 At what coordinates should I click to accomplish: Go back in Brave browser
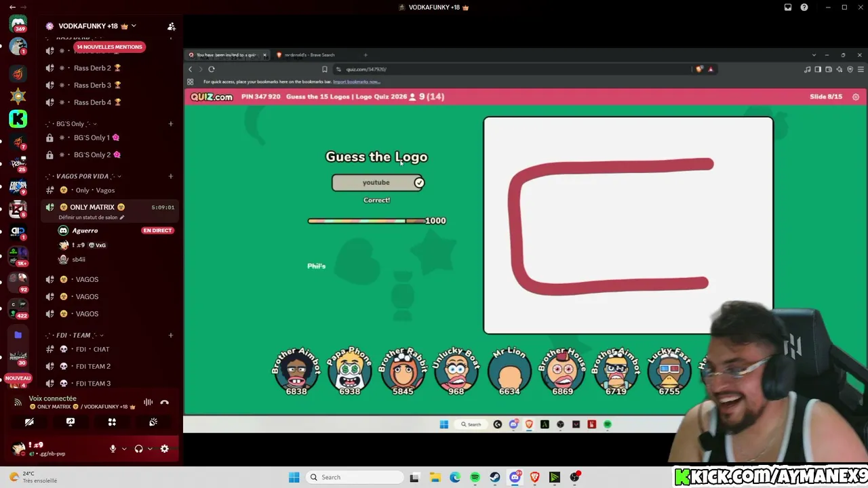click(x=191, y=69)
